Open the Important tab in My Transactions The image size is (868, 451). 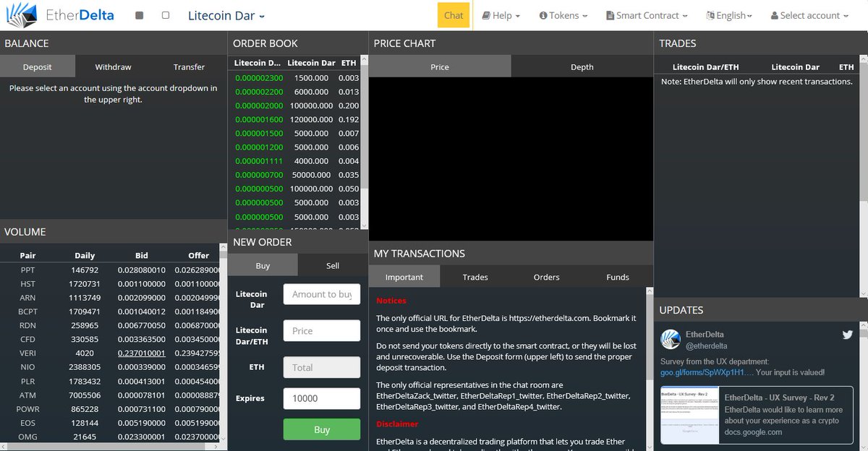click(x=404, y=277)
